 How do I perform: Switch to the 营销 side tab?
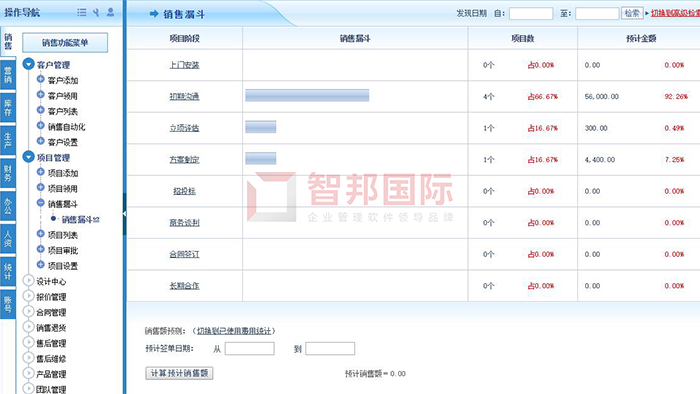coord(8,75)
